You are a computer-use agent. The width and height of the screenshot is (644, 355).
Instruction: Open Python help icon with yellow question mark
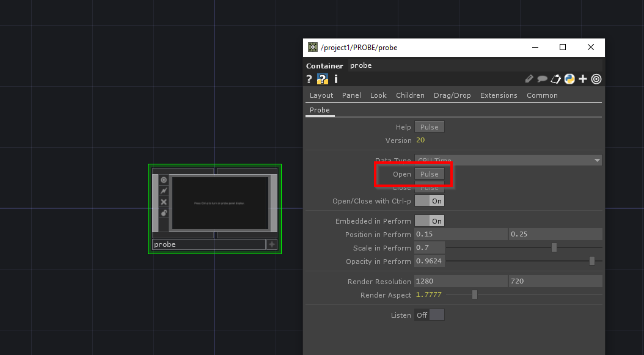coord(323,79)
